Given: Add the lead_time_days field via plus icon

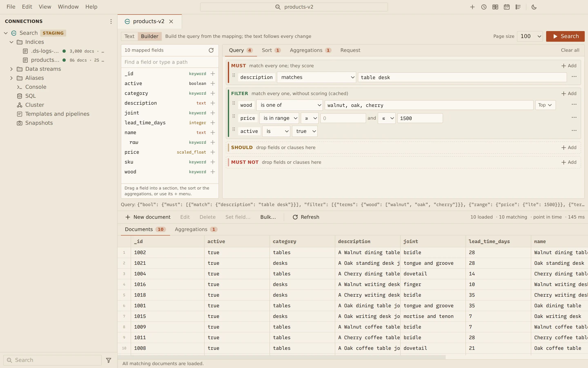Looking at the screenshot, I should click(x=213, y=123).
